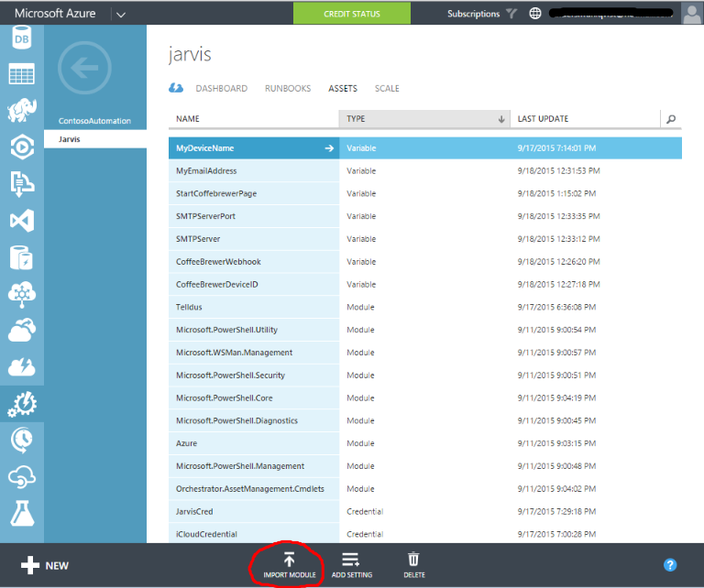
Task: Select the Microsoft.PowerShell.Diagnostics module
Action: pos(425,420)
